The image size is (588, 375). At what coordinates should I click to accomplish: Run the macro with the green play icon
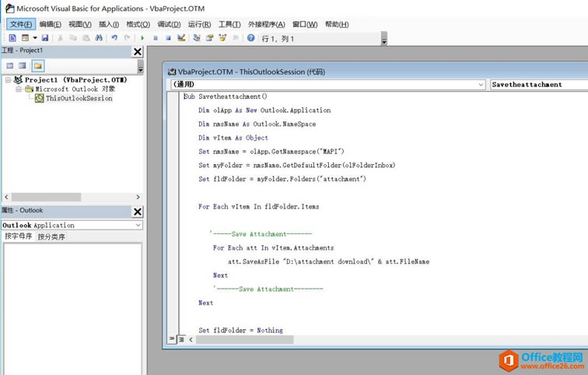click(143, 37)
